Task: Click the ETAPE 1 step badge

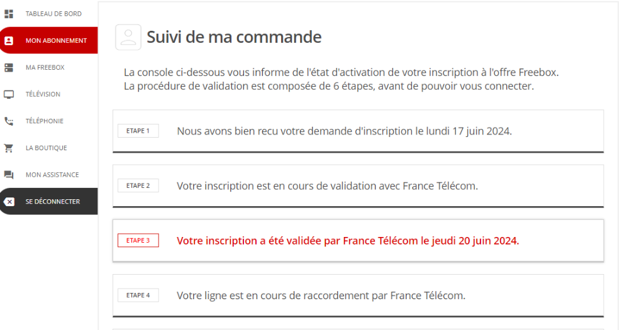Action: pyautogui.click(x=138, y=131)
